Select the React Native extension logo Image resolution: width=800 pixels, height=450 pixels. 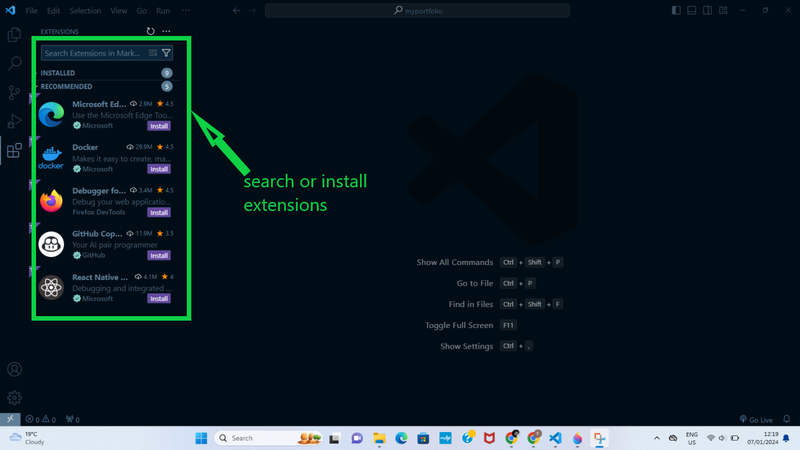51,287
